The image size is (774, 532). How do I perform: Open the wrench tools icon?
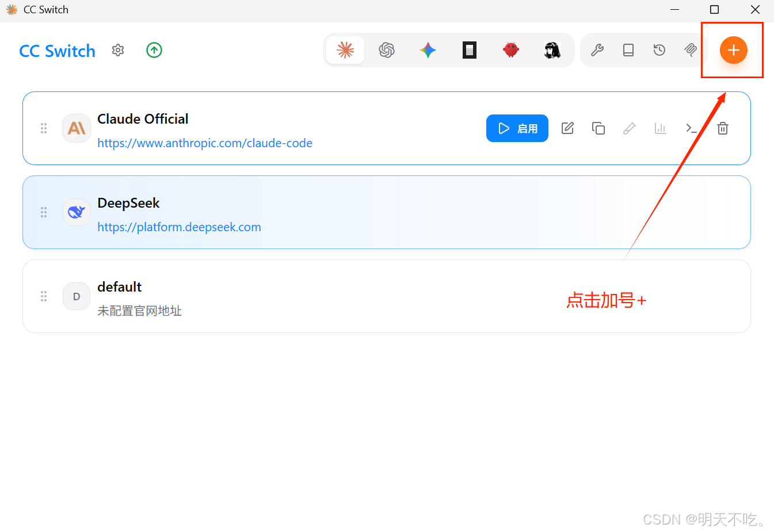tap(597, 50)
